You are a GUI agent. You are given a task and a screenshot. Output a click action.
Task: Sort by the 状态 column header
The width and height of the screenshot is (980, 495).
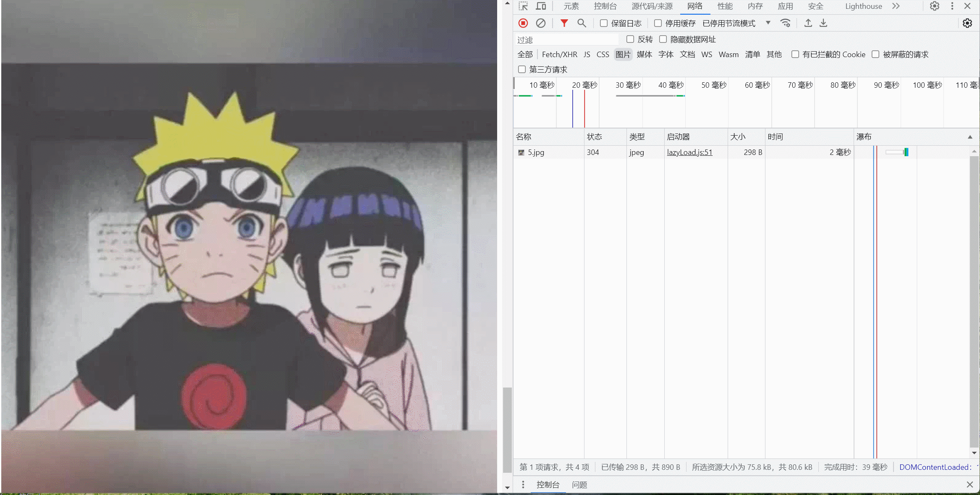pos(605,137)
